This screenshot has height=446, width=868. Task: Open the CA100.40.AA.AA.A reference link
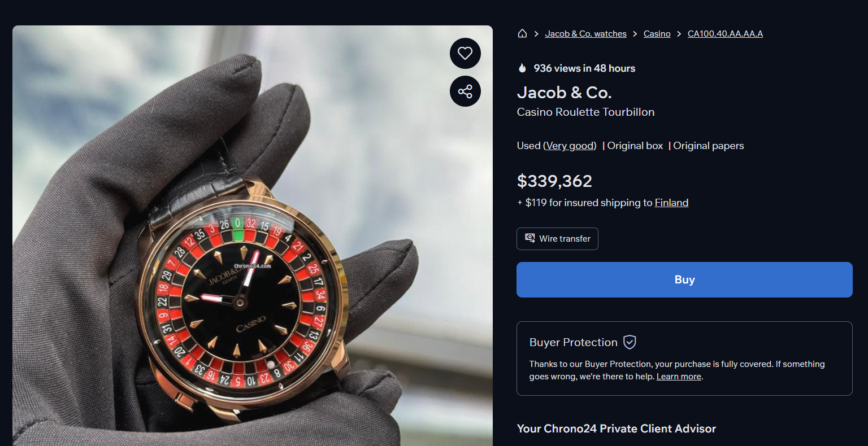(725, 34)
